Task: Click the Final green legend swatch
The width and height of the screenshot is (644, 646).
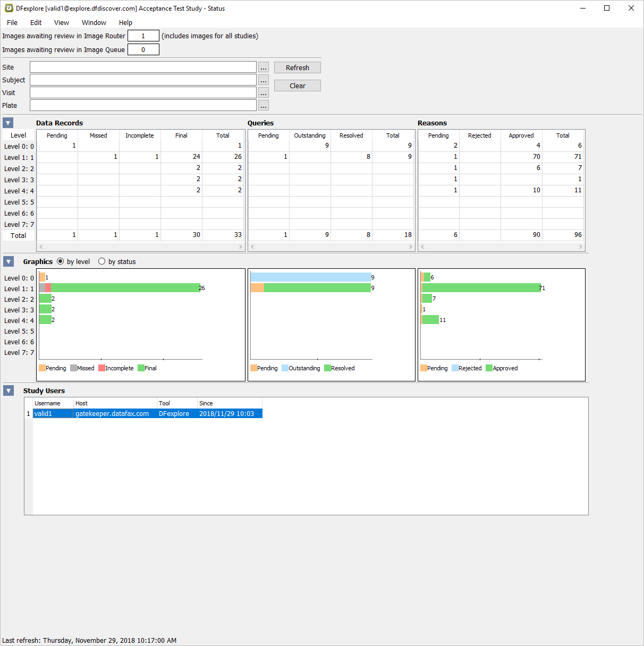Action: [141, 368]
